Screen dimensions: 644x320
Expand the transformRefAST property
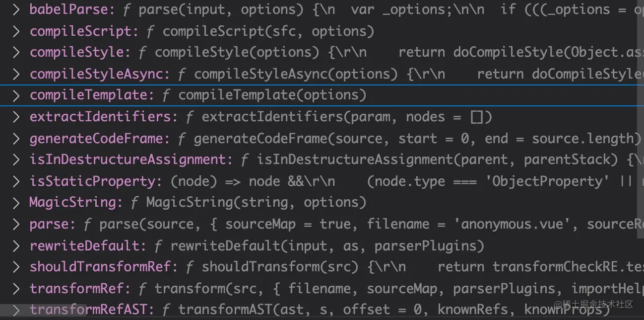tap(16, 310)
